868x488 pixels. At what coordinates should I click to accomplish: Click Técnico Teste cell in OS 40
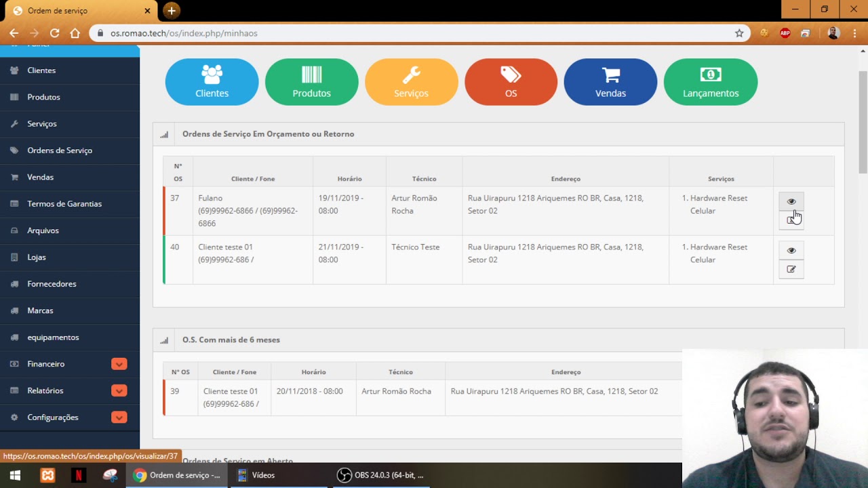[x=424, y=260]
